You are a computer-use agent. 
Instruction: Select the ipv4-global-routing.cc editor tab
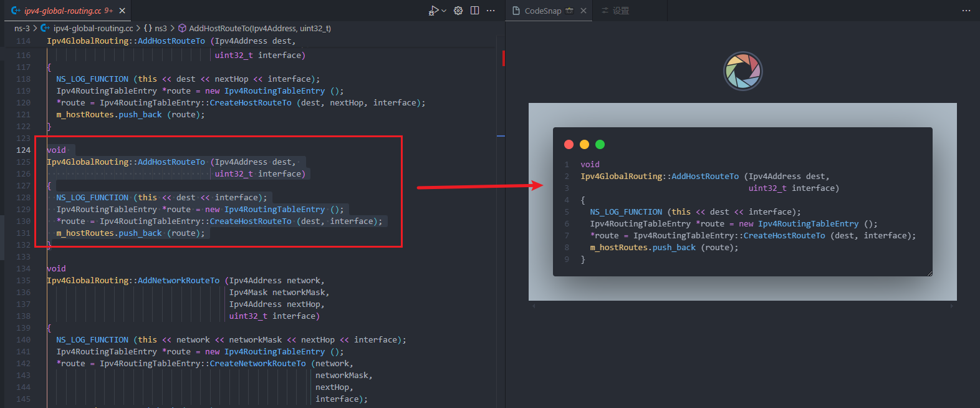[x=62, y=11]
